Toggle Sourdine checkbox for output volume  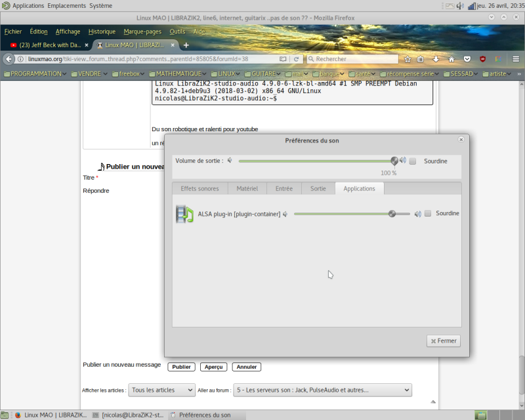pos(413,161)
